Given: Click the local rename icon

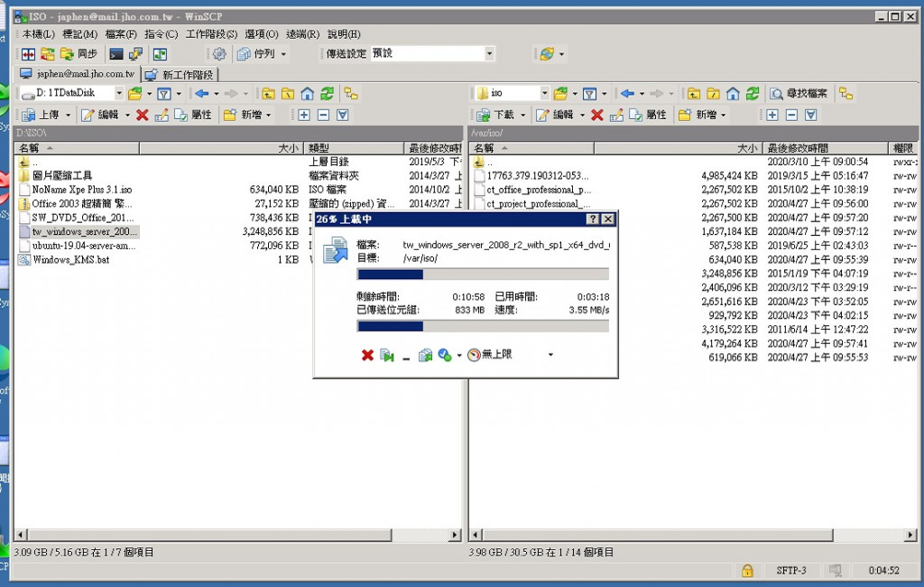Looking at the screenshot, I should (162, 115).
